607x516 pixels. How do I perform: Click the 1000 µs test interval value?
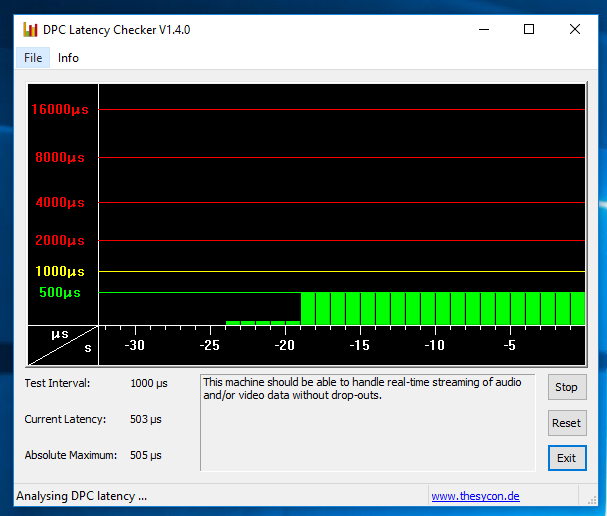coord(149,383)
